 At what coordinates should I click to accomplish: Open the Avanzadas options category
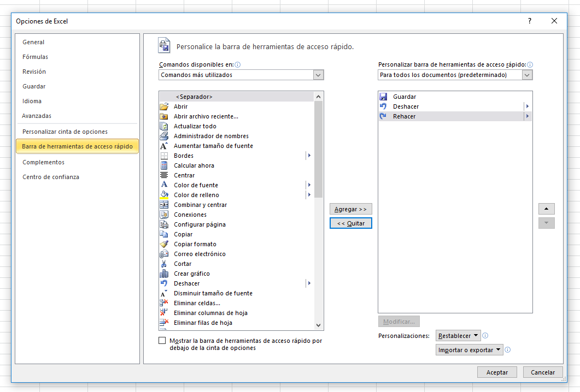pos(37,116)
